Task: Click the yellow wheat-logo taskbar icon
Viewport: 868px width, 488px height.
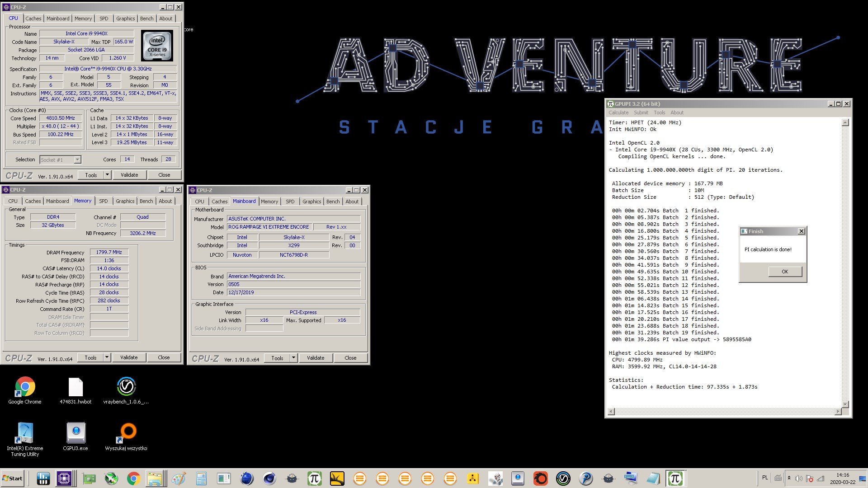Action: click(337, 479)
